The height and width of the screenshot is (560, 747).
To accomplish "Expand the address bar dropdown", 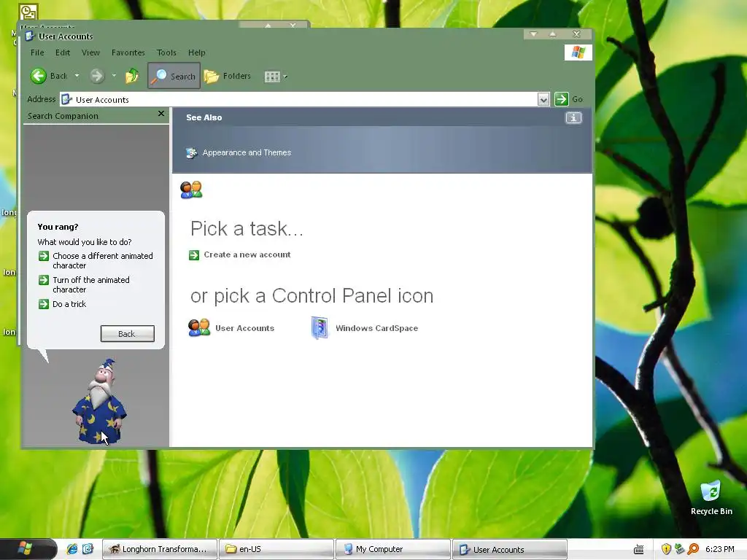I will [x=543, y=99].
